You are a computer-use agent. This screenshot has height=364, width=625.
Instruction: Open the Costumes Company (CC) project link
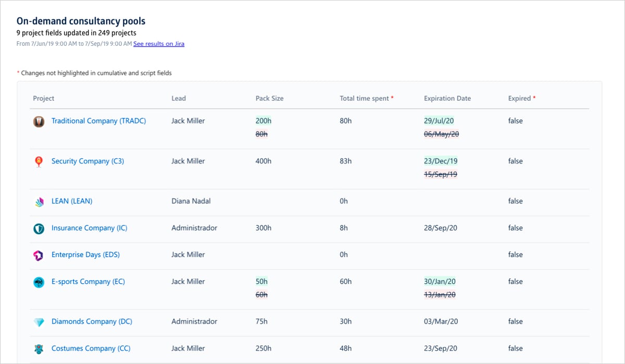point(91,348)
